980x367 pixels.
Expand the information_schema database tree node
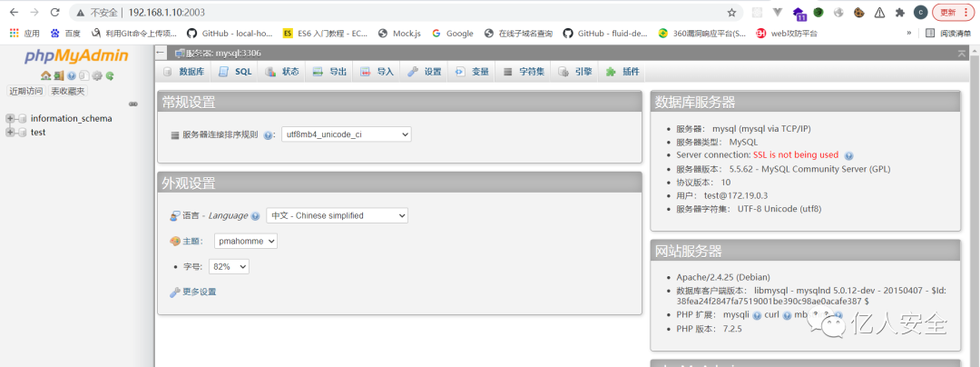(10, 118)
